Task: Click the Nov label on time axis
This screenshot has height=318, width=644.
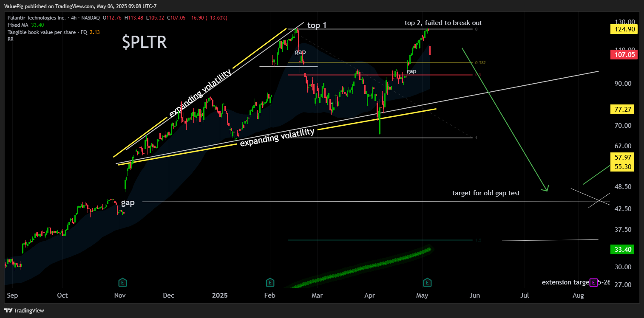Action: click(x=120, y=295)
